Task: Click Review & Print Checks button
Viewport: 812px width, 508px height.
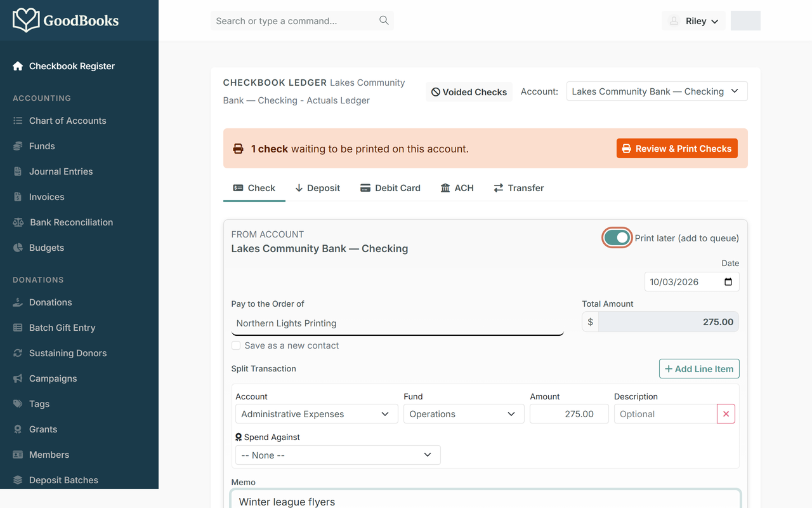Action: click(x=677, y=149)
